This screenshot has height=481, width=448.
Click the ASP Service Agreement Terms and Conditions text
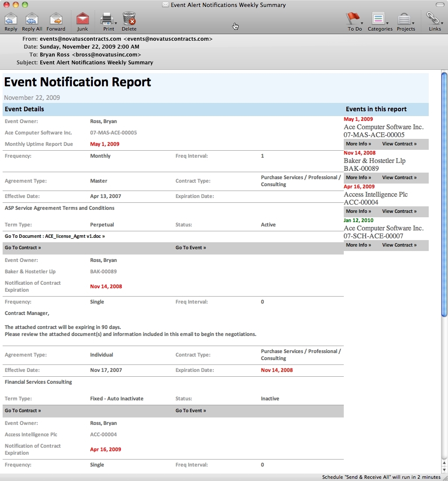click(x=60, y=208)
